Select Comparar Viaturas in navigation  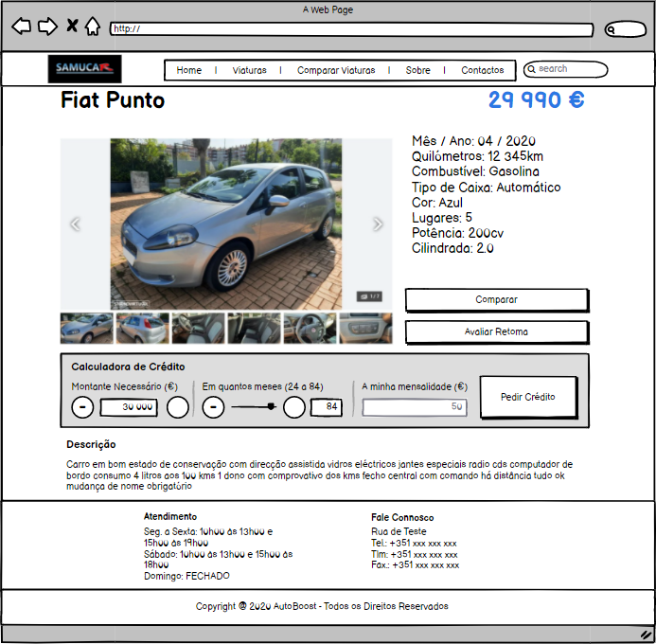336,70
